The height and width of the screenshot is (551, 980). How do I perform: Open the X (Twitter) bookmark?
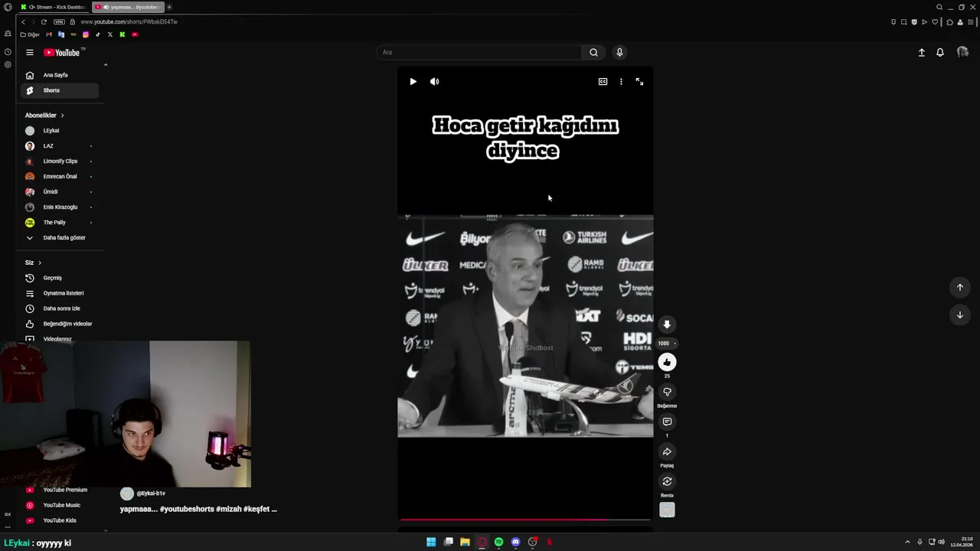(x=109, y=34)
